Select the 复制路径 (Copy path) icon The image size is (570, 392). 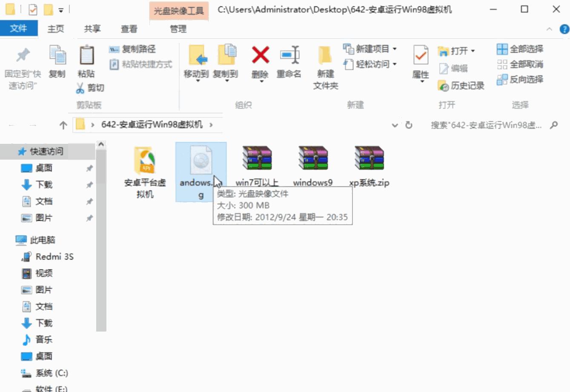coord(113,49)
